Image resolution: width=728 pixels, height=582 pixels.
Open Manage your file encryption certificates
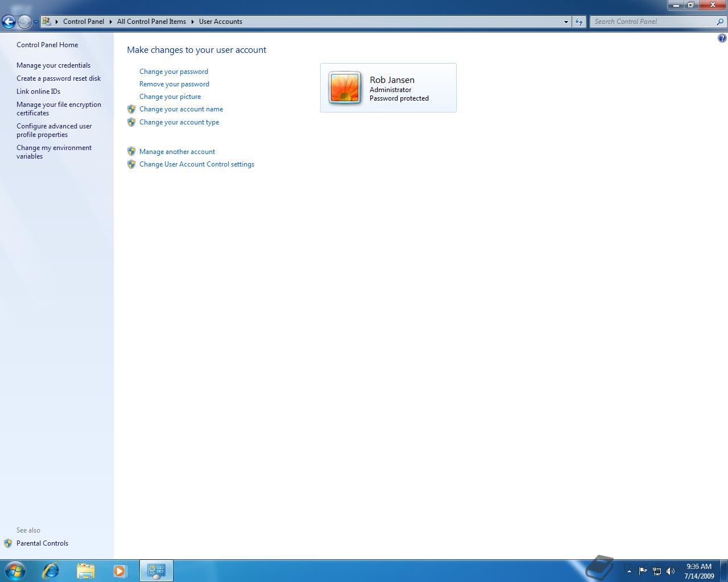(x=59, y=109)
